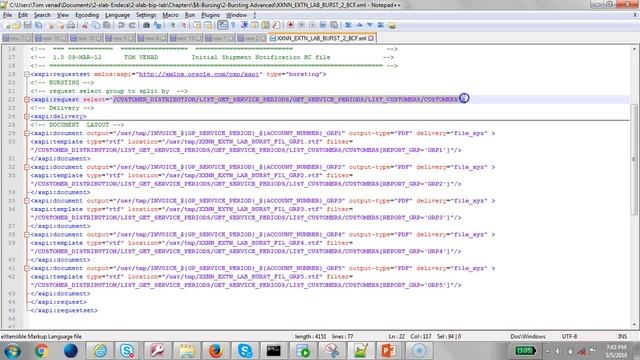Viewport: 640px width, 360px height.
Task: Collapse the GRP3 document fold on line 35
Action: 27,201
